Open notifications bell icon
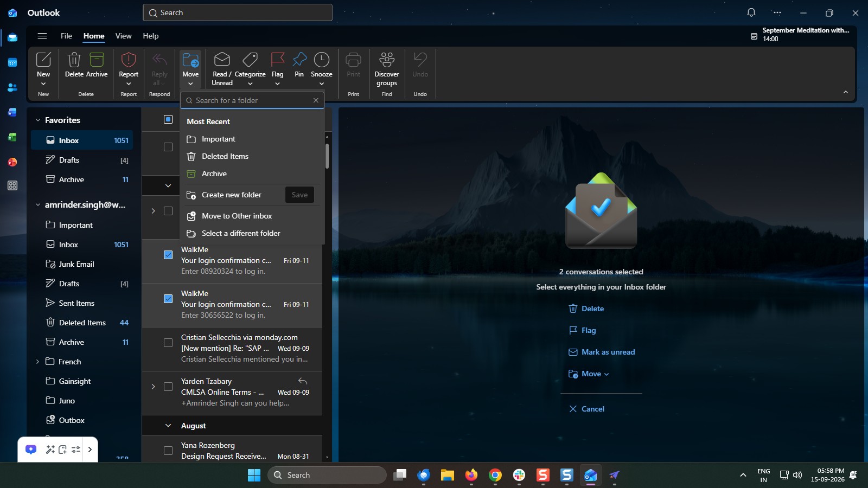 [751, 12]
